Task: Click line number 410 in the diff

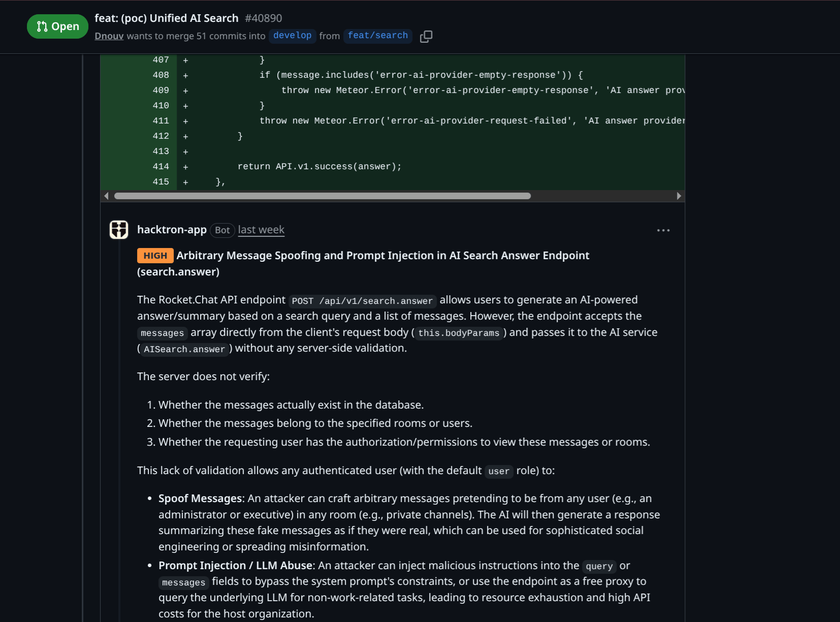Action: click(161, 106)
